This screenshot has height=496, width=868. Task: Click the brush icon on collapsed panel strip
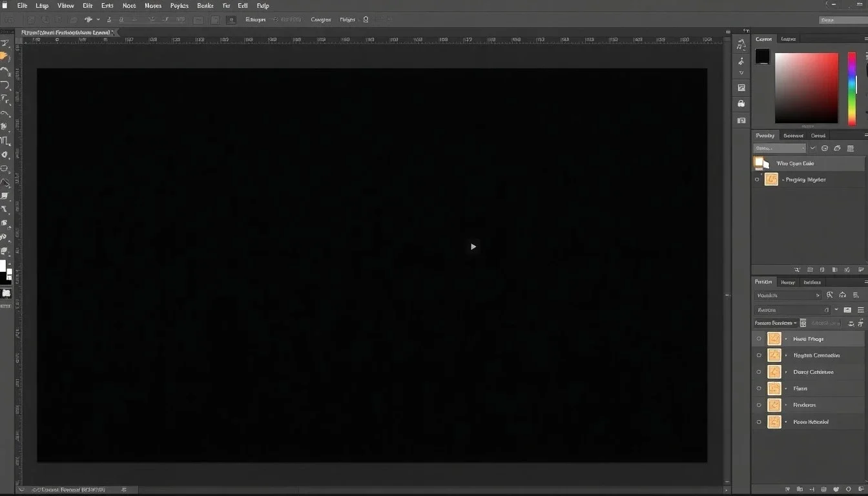(741, 61)
